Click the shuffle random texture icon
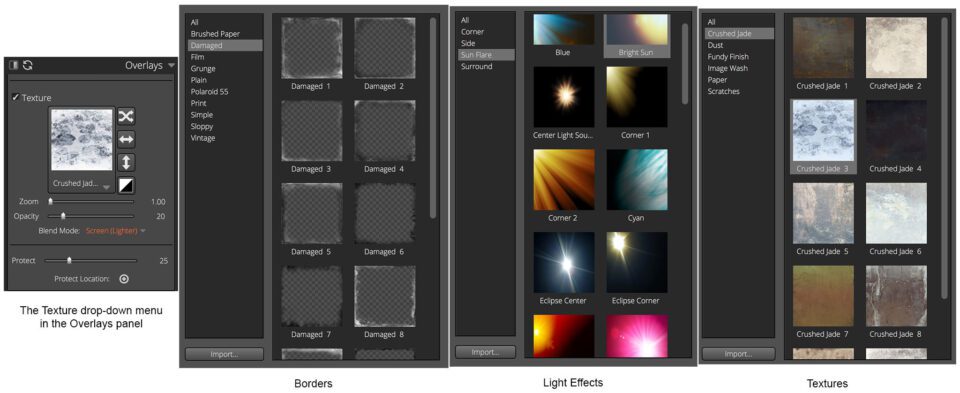 (x=126, y=116)
